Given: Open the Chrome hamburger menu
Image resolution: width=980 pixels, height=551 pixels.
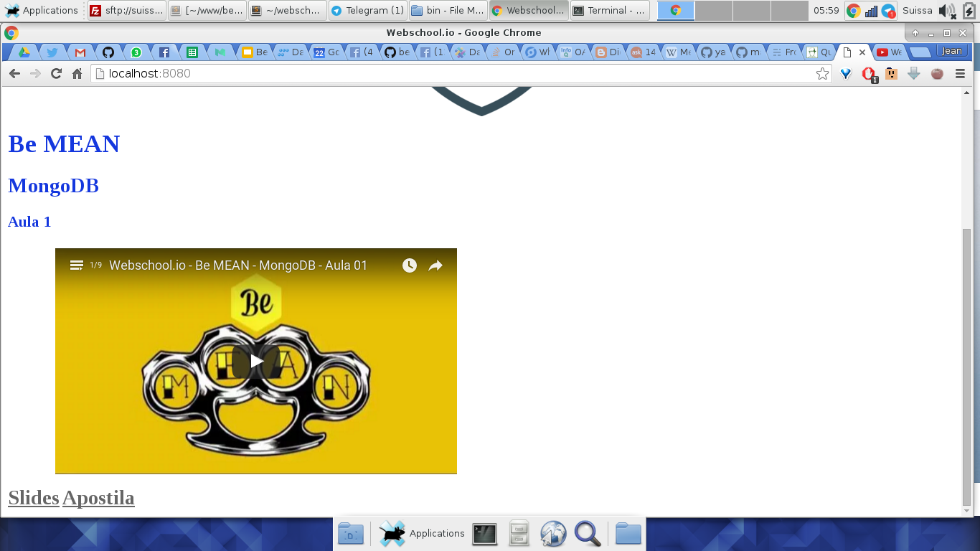Looking at the screenshot, I should [x=960, y=73].
